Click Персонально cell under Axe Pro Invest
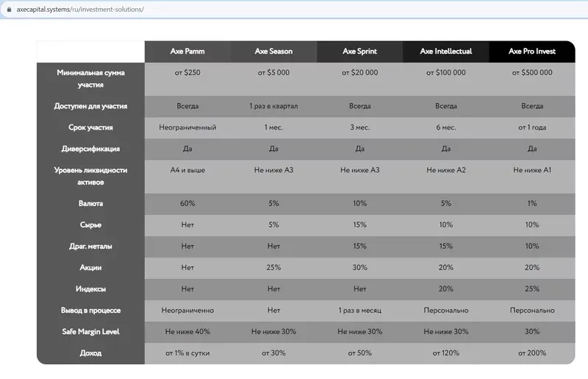This screenshot has width=588, height=379. 532,311
